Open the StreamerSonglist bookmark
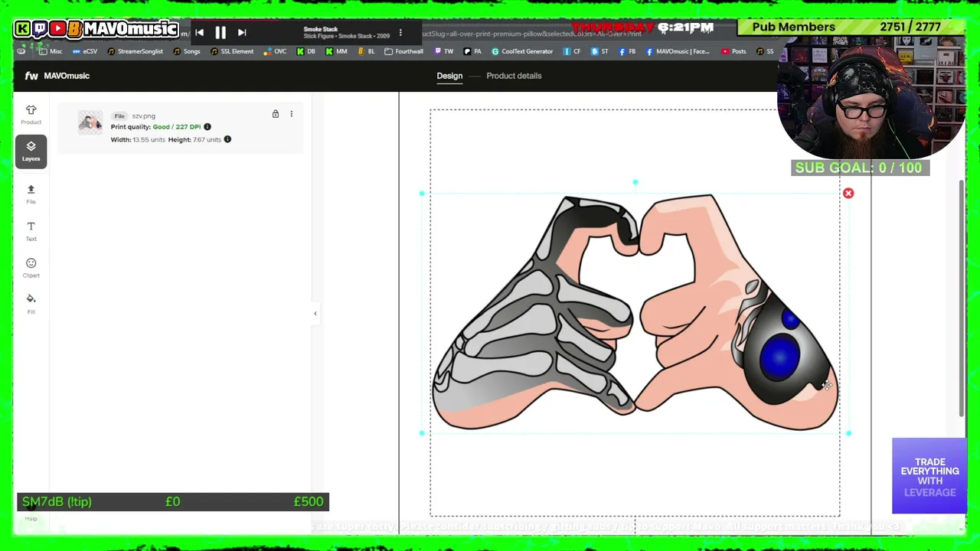 [x=135, y=51]
